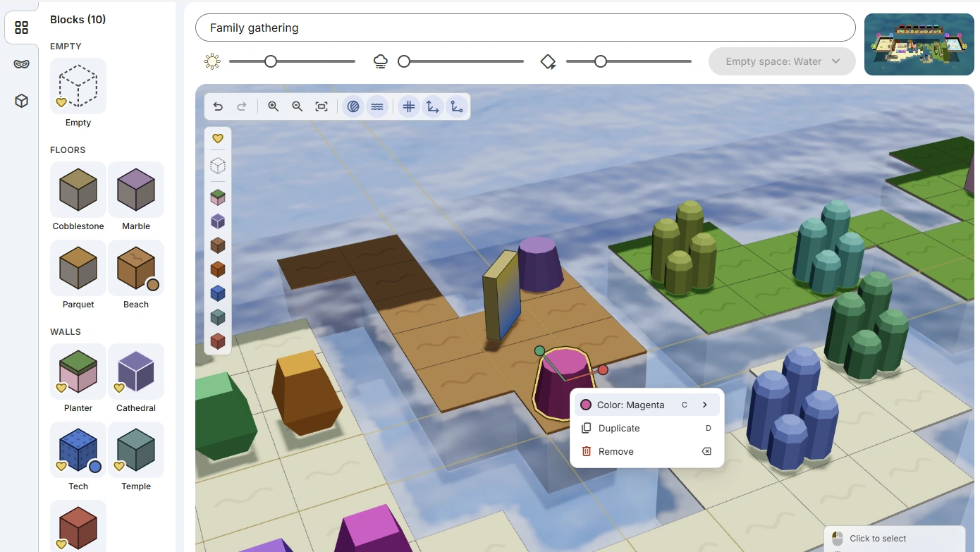Pick the purple cube in the quick palette

click(218, 221)
